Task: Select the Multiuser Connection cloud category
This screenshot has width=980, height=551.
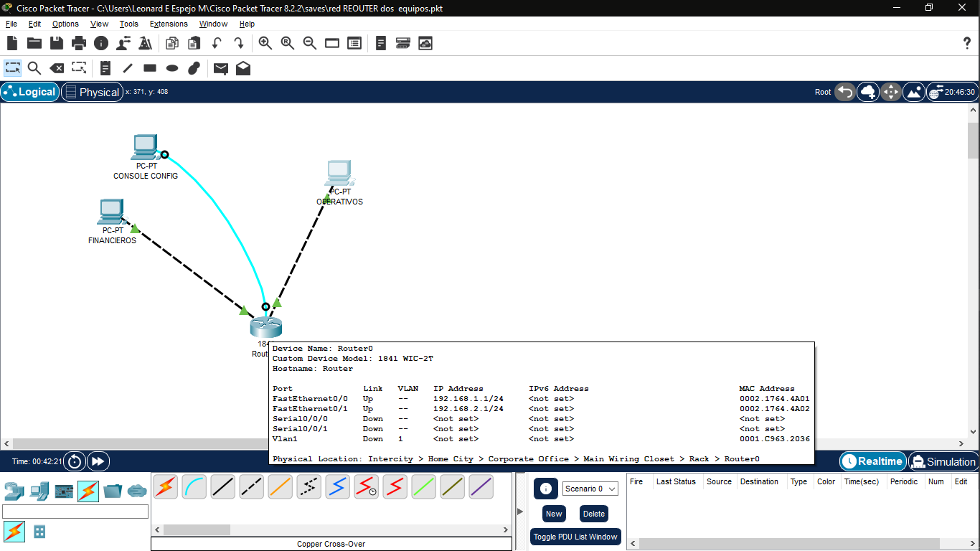Action: [137, 491]
